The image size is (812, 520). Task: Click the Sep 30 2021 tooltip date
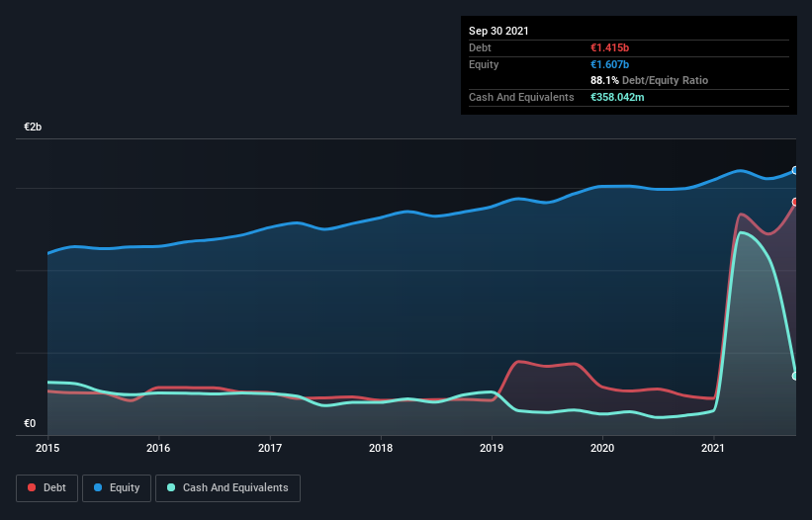point(498,31)
